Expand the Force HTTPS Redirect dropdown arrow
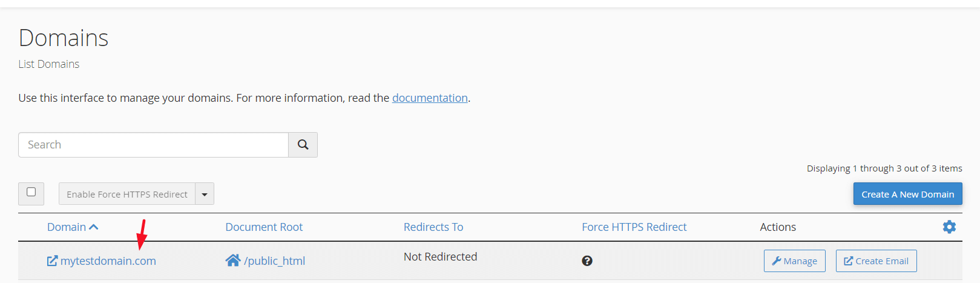Viewport: 980px width, 283px height. pyautogui.click(x=205, y=194)
